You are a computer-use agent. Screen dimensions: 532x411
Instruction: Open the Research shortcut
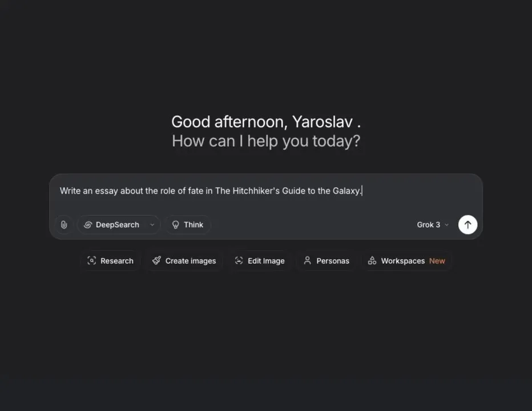point(110,261)
